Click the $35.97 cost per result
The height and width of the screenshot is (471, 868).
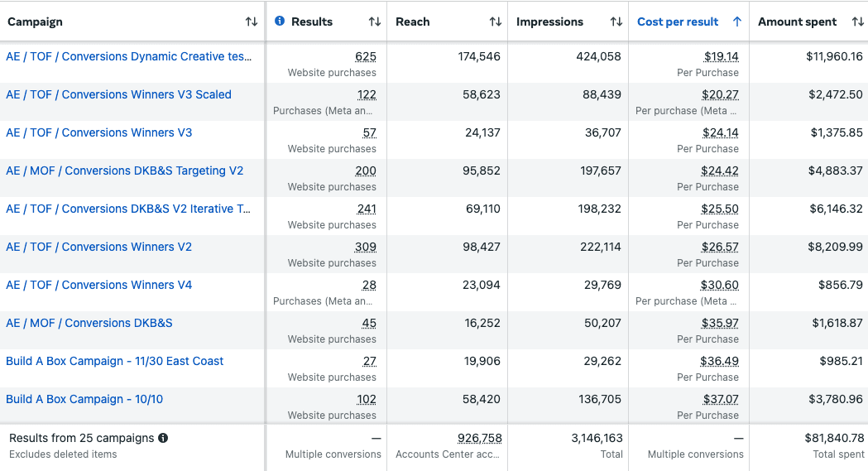tap(720, 323)
